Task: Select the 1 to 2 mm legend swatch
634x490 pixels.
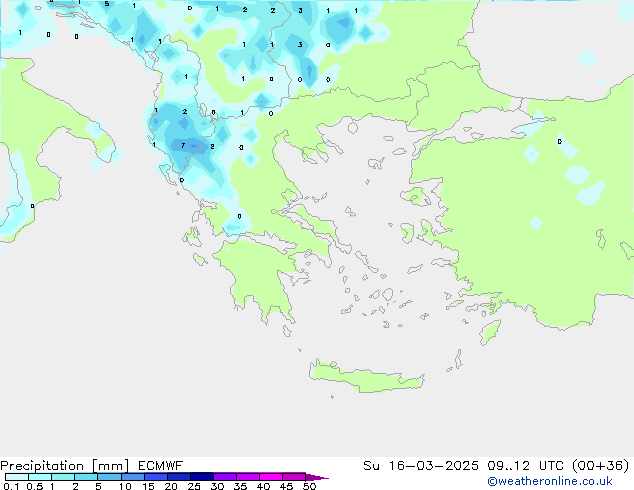Action: [x=63, y=477]
